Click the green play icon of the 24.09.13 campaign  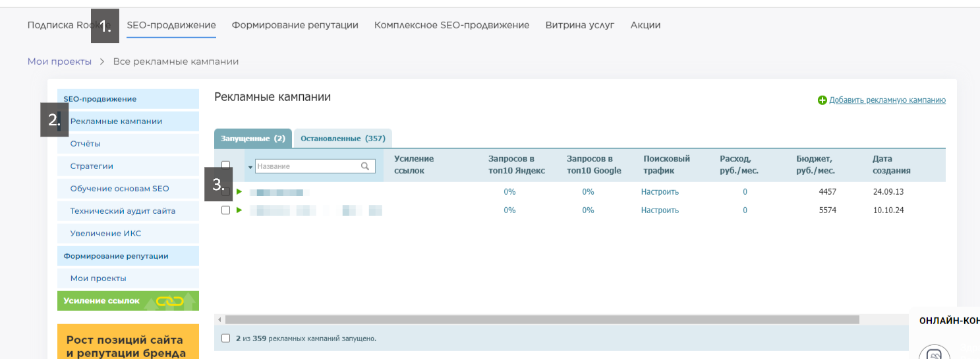pos(239,192)
